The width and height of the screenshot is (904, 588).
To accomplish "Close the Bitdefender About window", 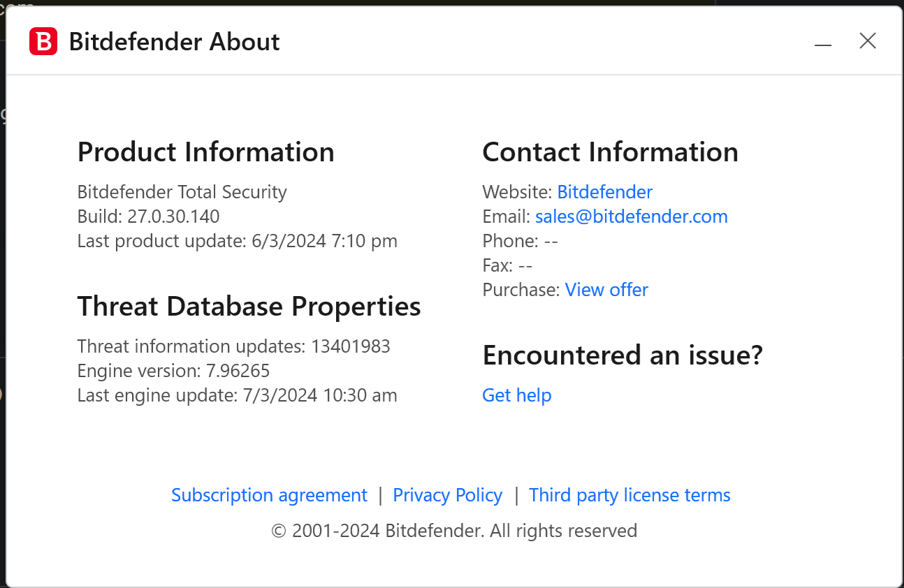I will coord(868,41).
